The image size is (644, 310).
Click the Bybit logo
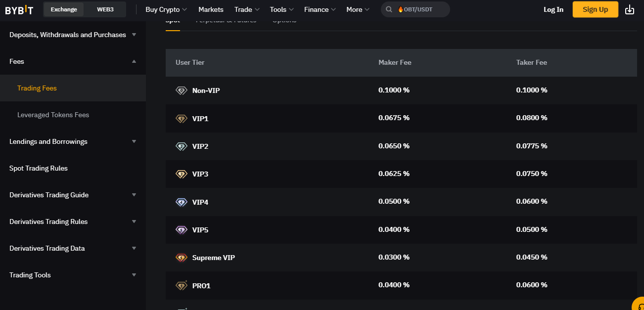coord(19,10)
